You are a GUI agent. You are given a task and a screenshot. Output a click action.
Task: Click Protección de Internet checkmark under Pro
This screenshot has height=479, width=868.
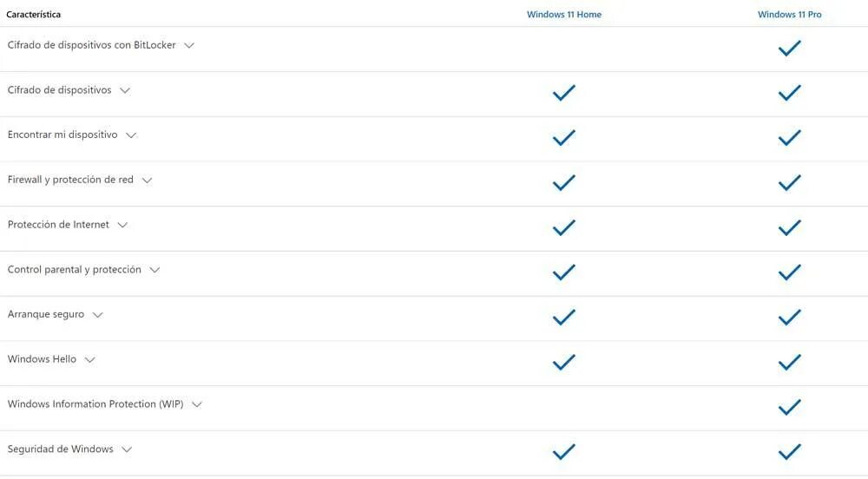pyautogui.click(x=789, y=228)
